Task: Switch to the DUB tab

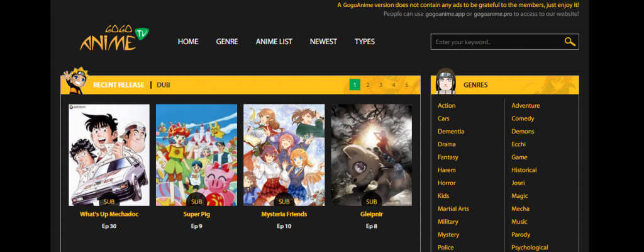Action: (x=164, y=85)
